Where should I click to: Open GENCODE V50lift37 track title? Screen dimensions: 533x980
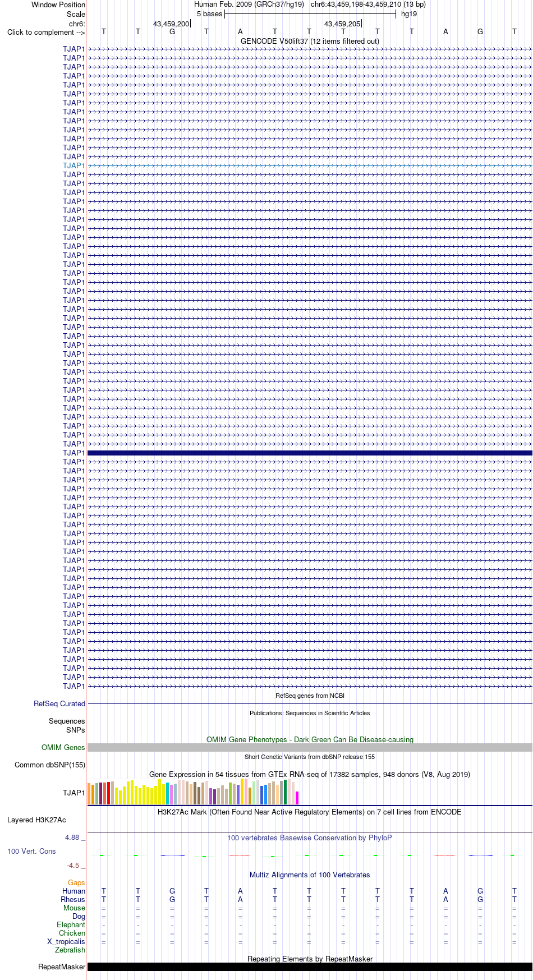pos(310,41)
